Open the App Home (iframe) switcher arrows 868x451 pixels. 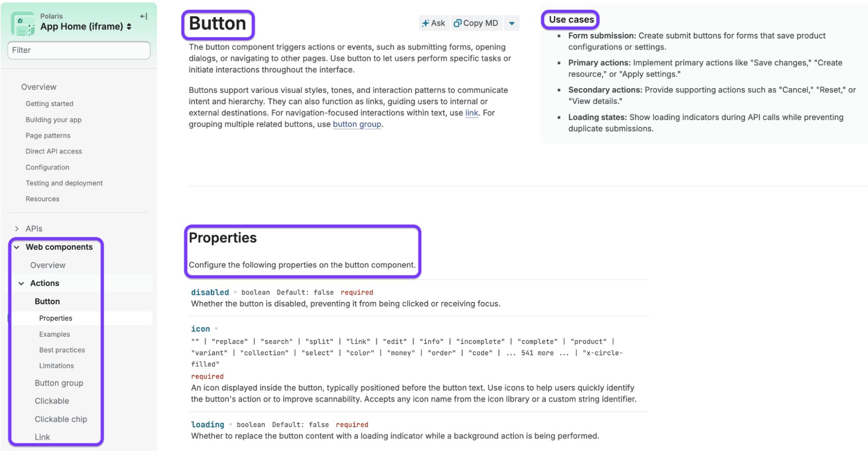coord(129,27)
